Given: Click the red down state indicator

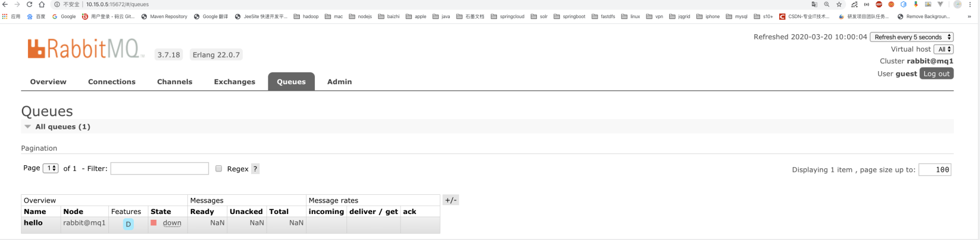Looking at the screenshot, I should tap(154, 223).
